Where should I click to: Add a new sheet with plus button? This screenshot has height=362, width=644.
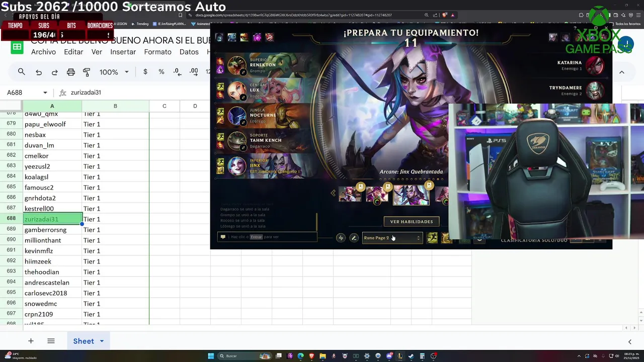point(31,341)
